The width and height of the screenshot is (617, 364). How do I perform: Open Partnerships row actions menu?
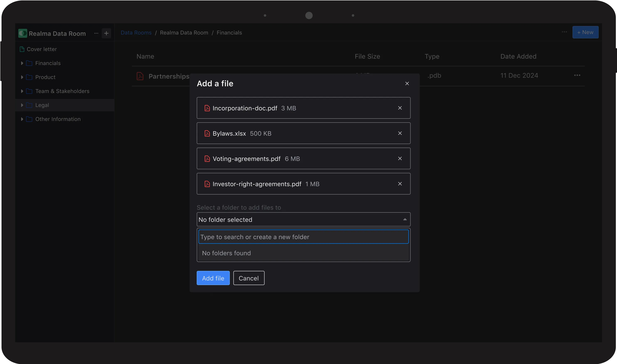[577, 75]
